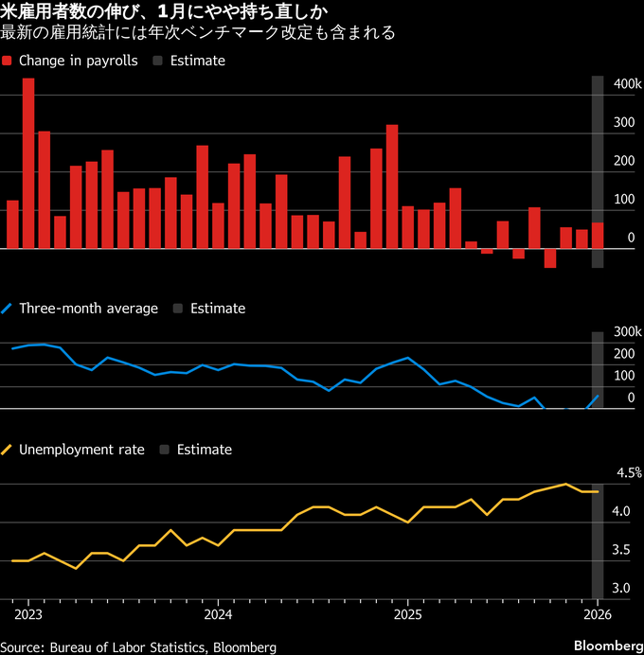Viewport: 644px width, 655px height.
Task: Click the gray Estimate swatch beside Three-month average
Action: tap(177, 309)
